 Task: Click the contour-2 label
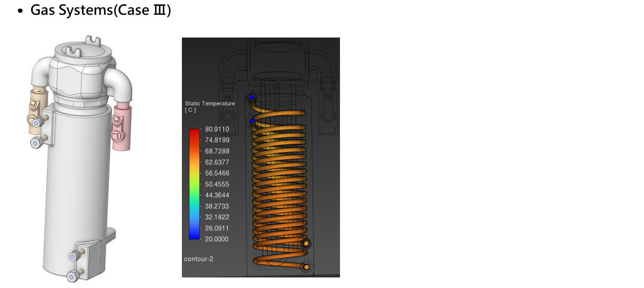coord(199,259)
